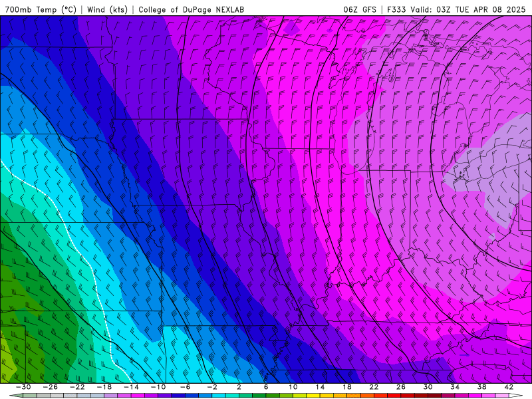532x399 pixels.
Task: Click the "03Z TUE APR 08 2025" valid time
Action: pos(481,9)
